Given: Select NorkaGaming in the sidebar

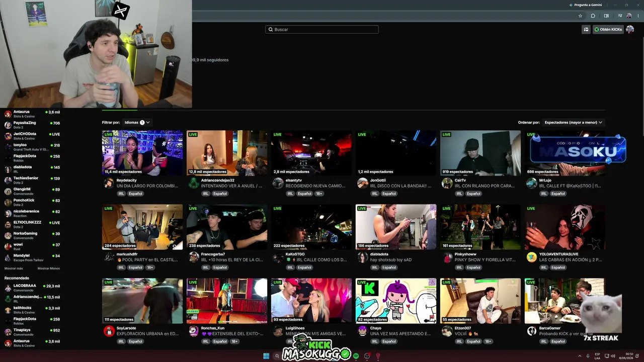Looking at the screenshot, I should 32,235.
